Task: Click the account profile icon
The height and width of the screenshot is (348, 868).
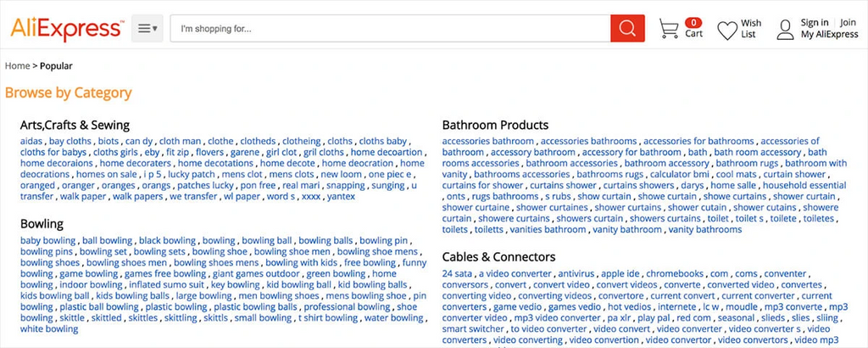Action: (786, 30)
